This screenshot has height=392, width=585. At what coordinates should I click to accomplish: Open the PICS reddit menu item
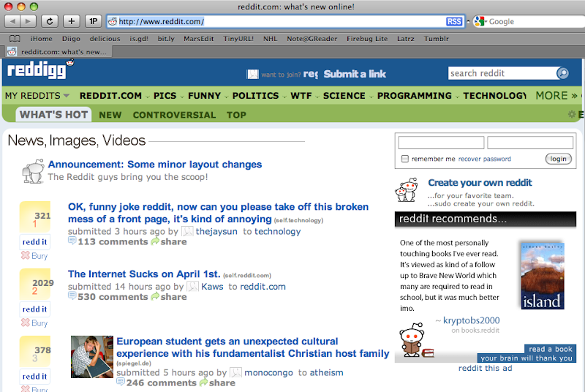165,96
